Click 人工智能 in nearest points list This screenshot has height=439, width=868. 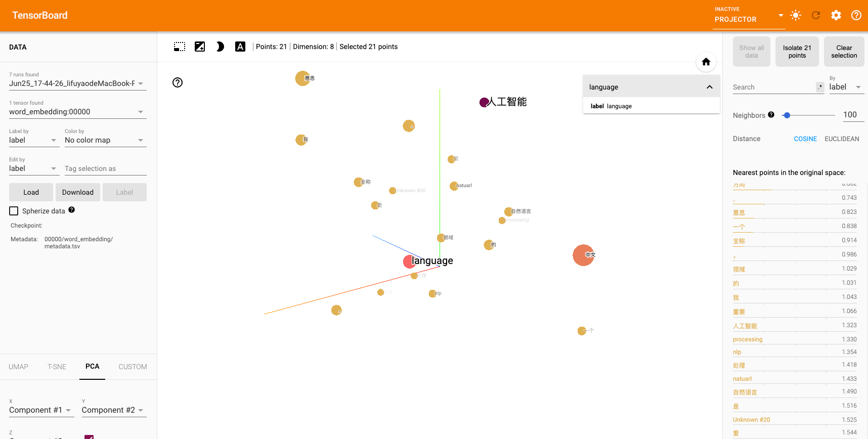click(x=745, y=326)
